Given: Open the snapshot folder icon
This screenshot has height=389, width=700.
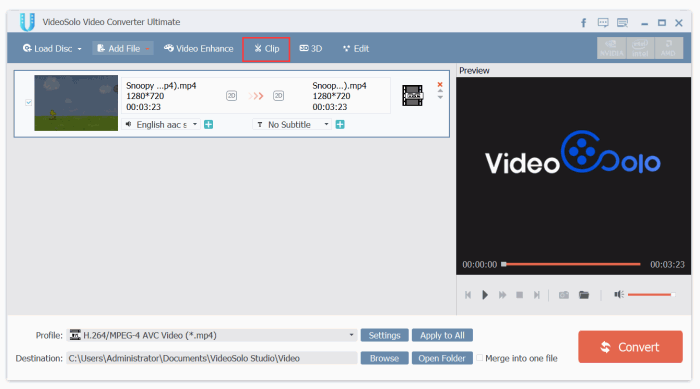Looking at the screenshot, I should click(584, 295).
